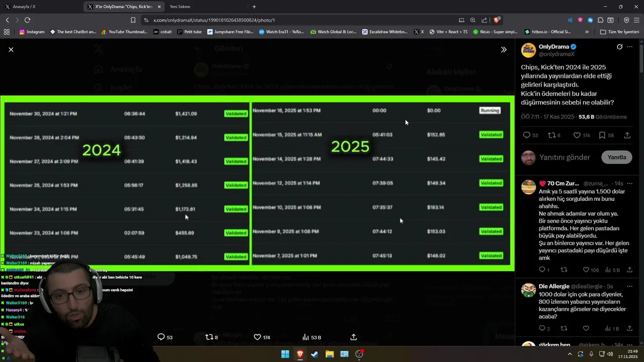This screenshot has width=644, height=362.
Task: Like the tweet with 174 likes in sidebar
Action: pyautogui.click(x=582, y=135)
